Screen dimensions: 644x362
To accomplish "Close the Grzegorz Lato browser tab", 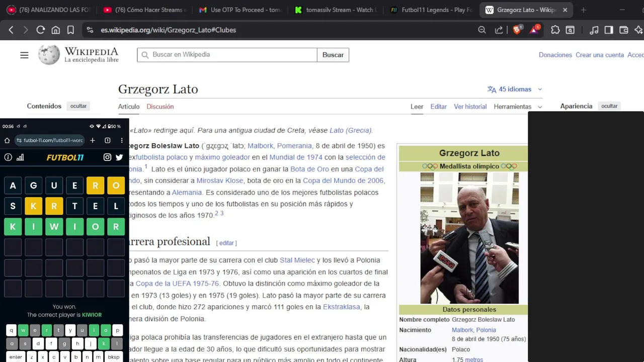I will tap(565, 10).
